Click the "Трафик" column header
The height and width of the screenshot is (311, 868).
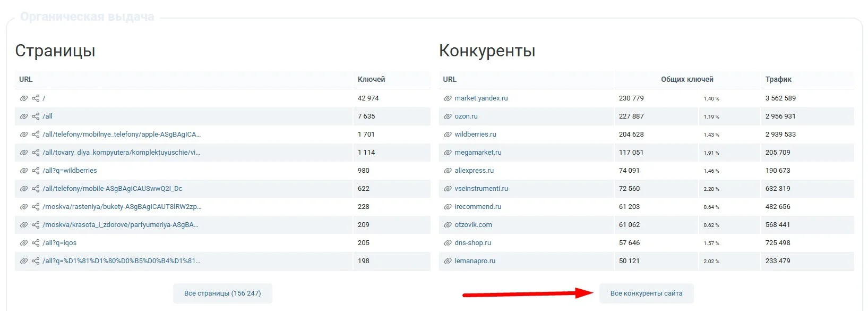point(778,79)
